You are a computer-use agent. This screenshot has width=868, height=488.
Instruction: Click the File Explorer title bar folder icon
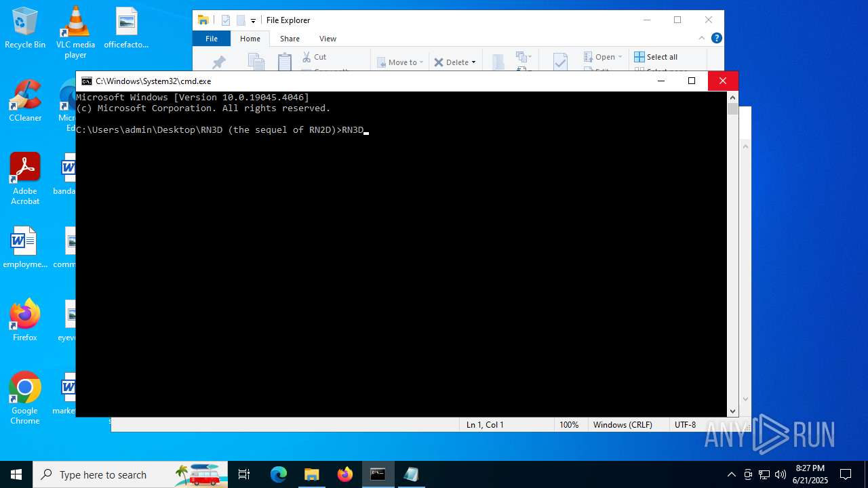(x=203, y=20)
